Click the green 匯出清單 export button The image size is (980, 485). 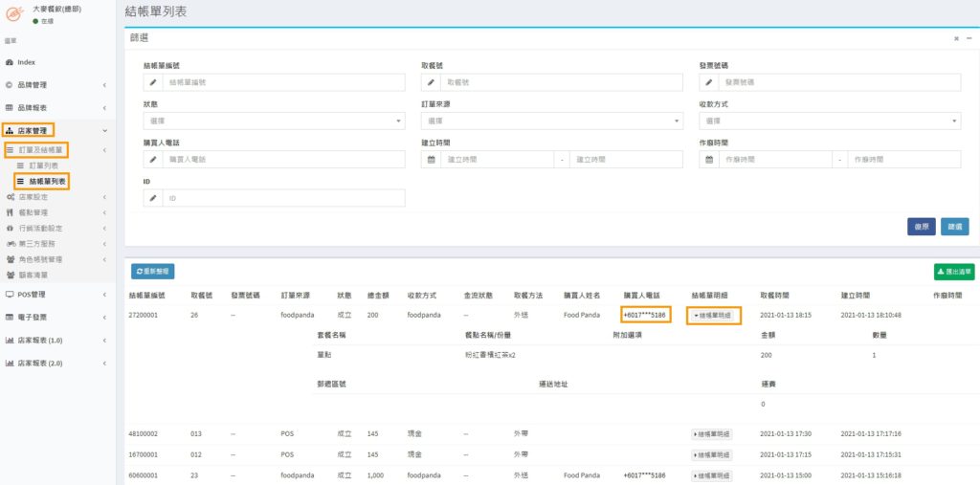(x=953, y=272)
